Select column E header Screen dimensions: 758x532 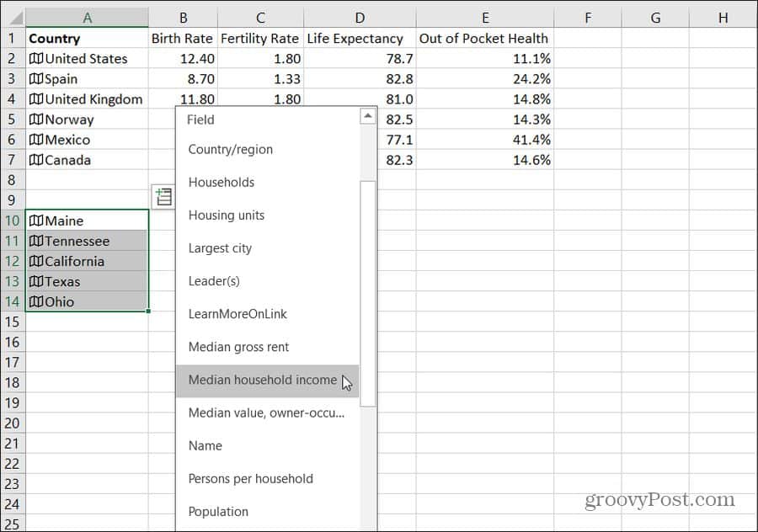coord(484,18)
